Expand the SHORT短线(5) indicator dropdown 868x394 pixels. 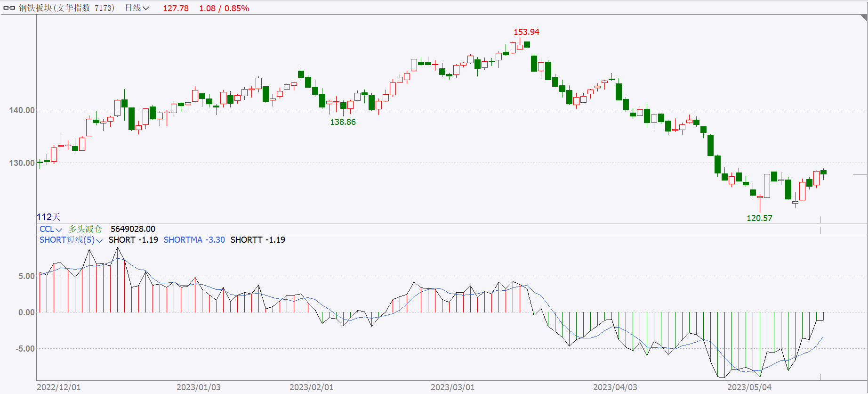71,240
